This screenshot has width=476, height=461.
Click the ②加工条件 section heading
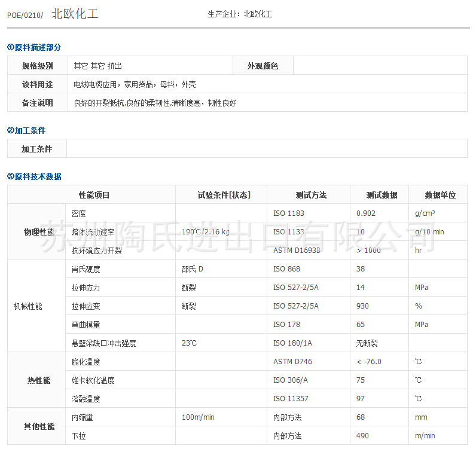tap(26, 130)
